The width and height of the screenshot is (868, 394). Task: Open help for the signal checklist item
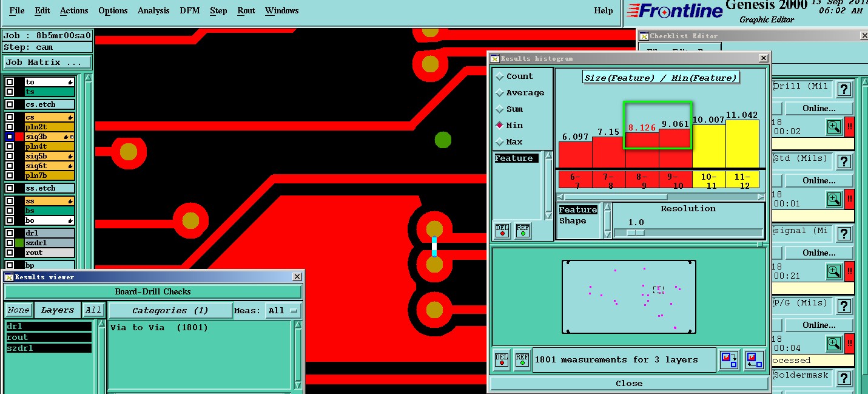[x=844, y=234]
